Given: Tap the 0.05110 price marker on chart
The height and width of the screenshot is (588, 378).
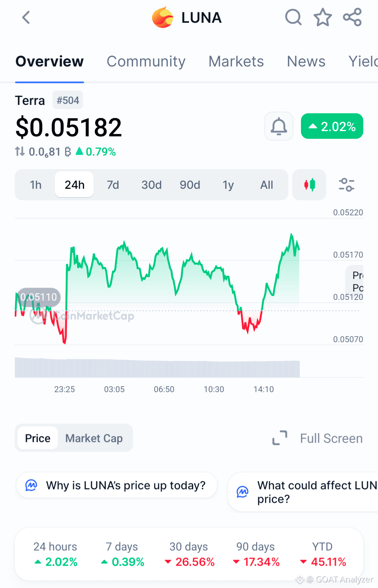Looking at the screenshot, I should click(38, 297).
